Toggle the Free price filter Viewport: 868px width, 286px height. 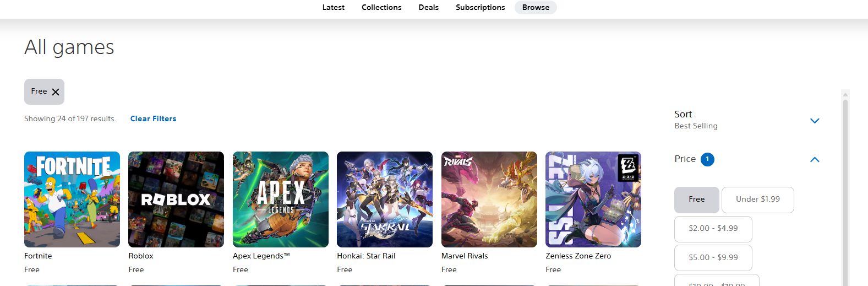pos(697,199)
